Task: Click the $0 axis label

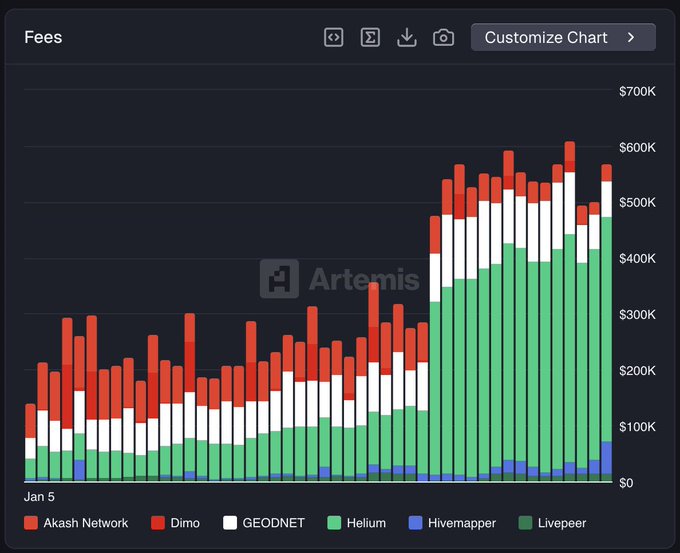Action: coord(626,483)
